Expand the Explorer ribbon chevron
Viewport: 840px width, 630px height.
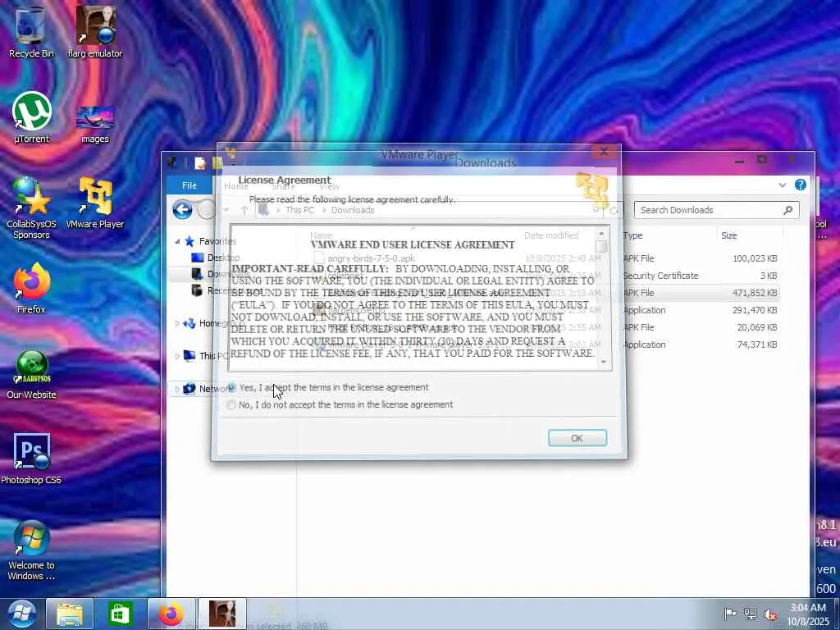click(782, 185)
